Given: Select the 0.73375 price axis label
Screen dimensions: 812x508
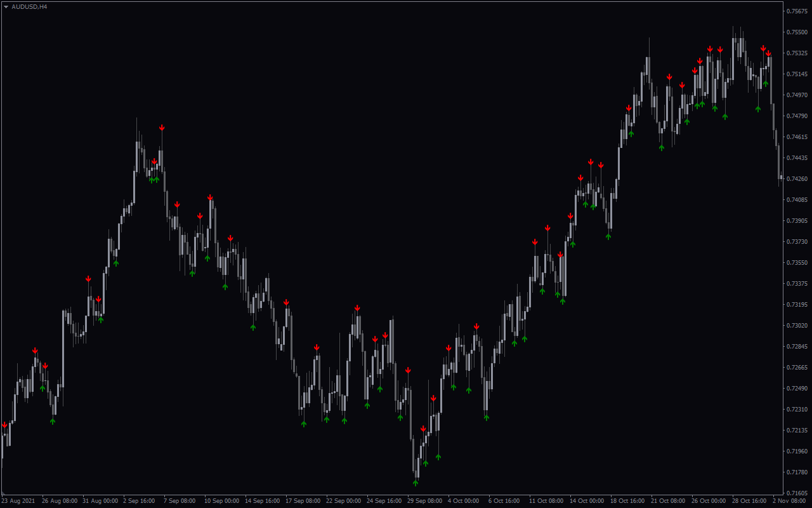Looking at the screenshot, I should [797, 283].
